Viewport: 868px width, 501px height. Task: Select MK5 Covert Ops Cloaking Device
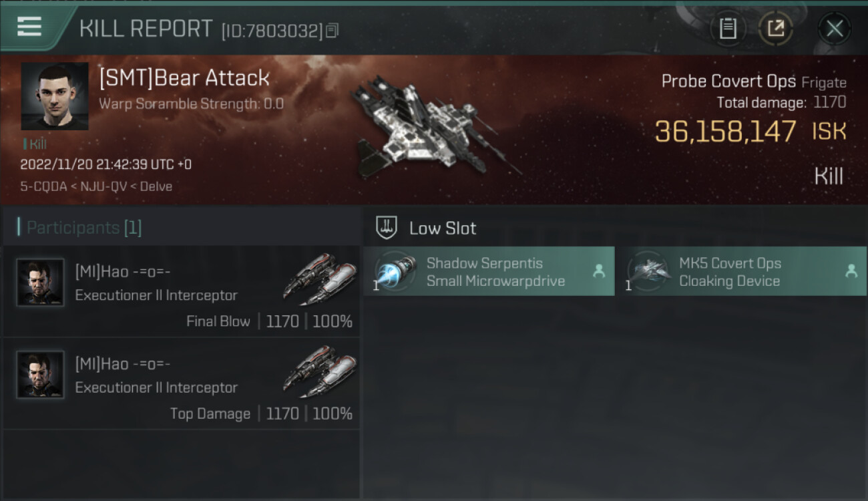pos(741,271)
